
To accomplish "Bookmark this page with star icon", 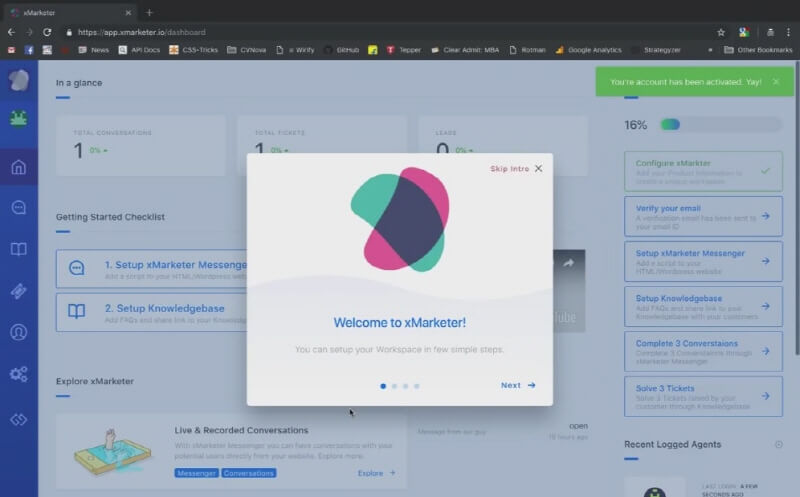I will (x=721, y=32).
